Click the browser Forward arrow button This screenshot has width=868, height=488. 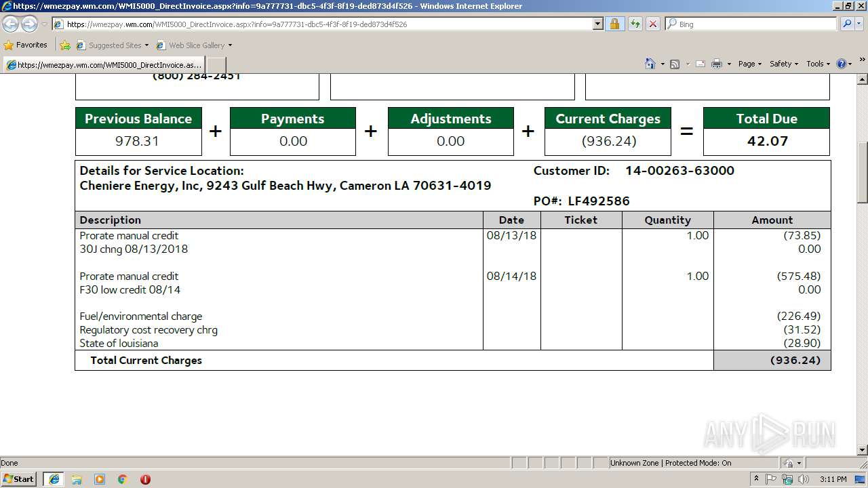29,24
